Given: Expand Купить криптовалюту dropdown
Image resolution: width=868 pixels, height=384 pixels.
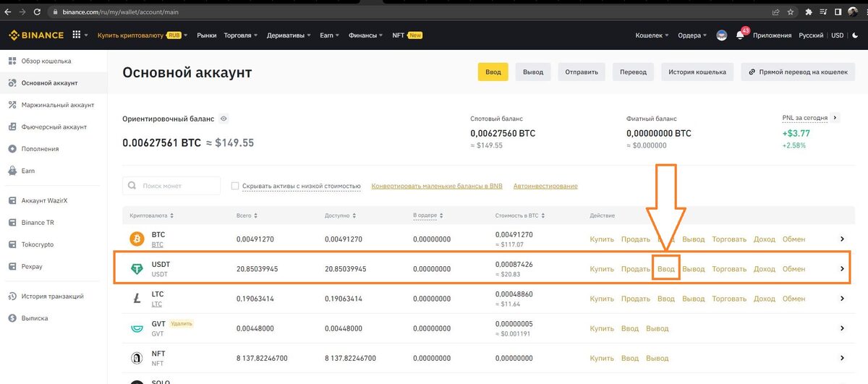Looking at the screenshot, I should click(142, 35).
